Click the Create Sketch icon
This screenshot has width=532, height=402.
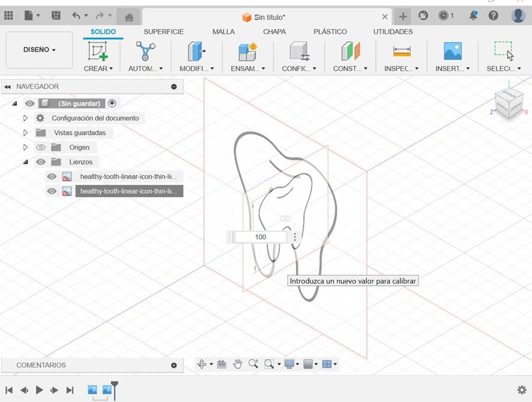point(98,51)
